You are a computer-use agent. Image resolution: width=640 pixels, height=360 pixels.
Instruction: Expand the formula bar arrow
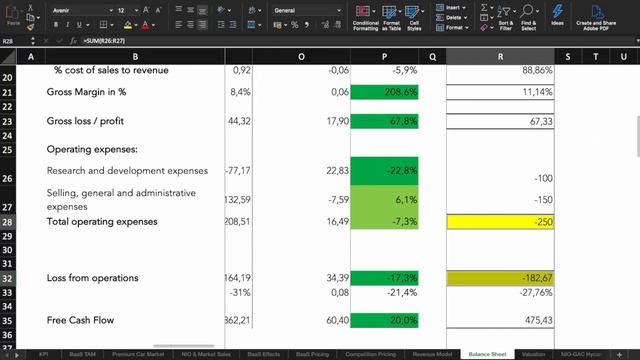[x=637, y=41]
